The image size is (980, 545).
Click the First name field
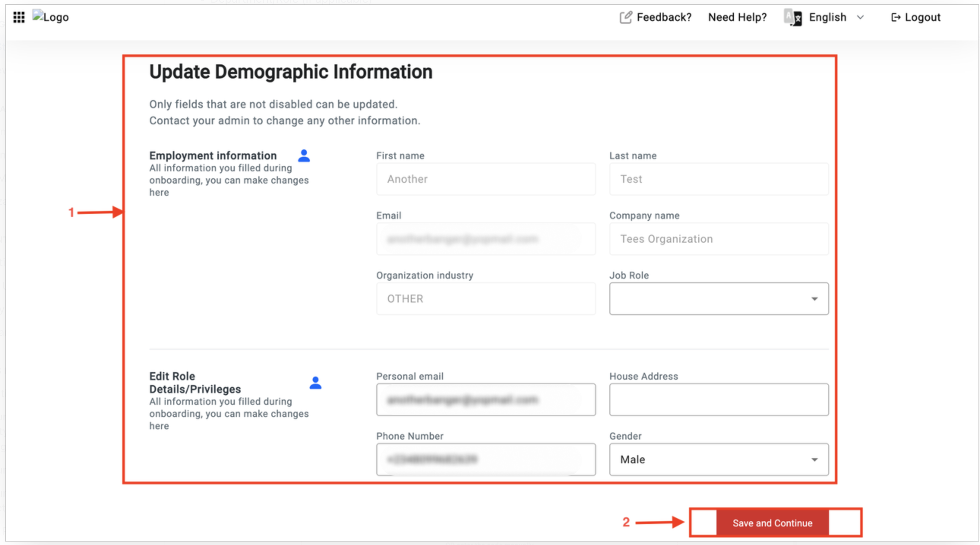tap(486, 179)
